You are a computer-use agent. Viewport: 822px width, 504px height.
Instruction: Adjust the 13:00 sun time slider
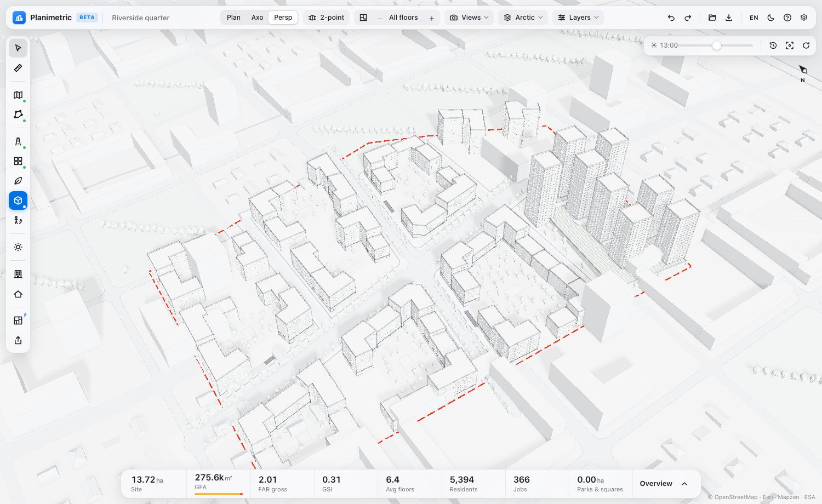click(716, 45)
